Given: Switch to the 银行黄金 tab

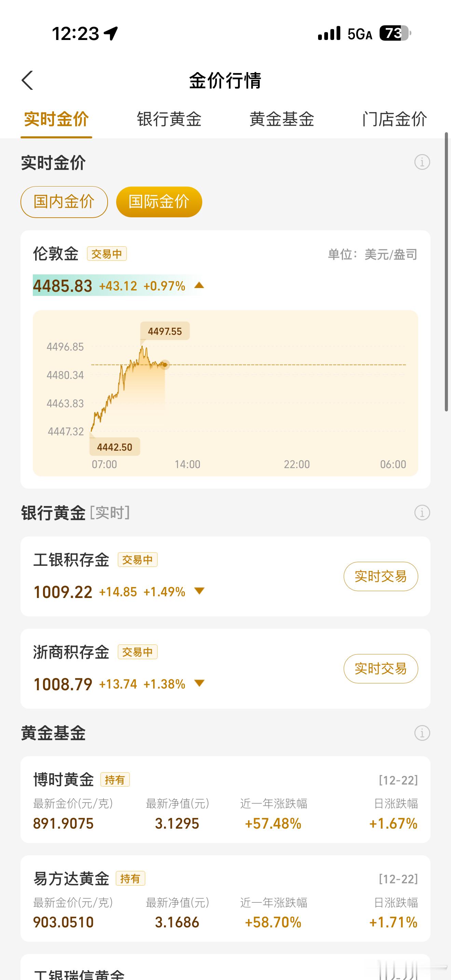Looking at the screenshot, I should pos(169,119).
